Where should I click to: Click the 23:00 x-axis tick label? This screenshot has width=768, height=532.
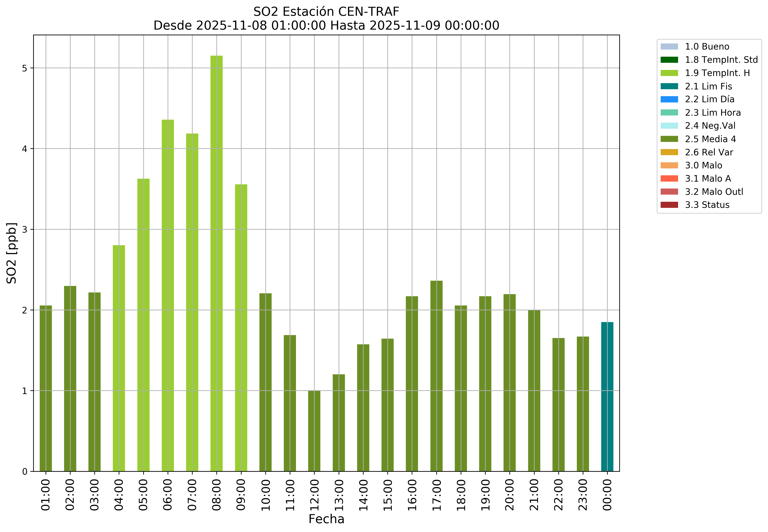tap(583, 495)
